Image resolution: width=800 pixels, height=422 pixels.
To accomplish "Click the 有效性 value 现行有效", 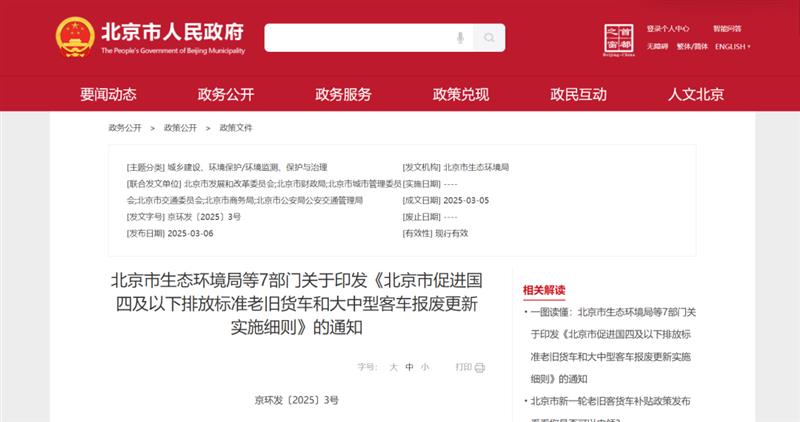I will click(452, 233).
